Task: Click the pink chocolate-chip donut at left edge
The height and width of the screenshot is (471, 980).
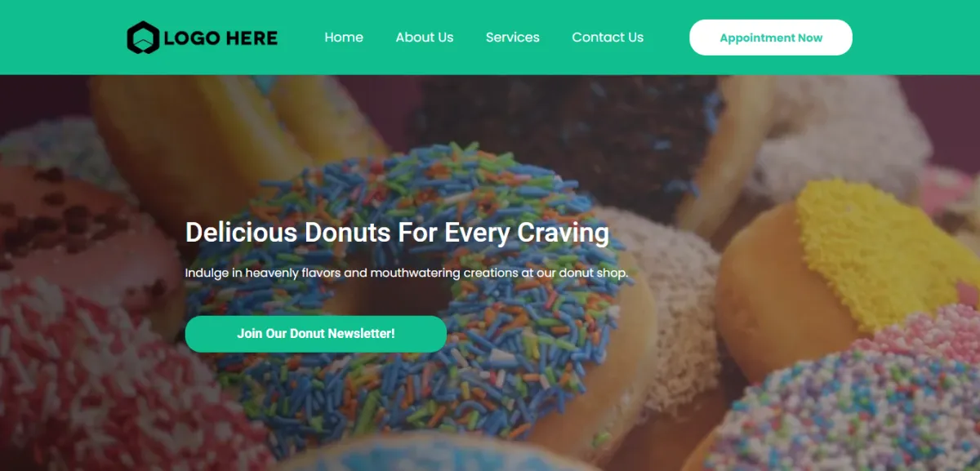Action: (65, 220)
